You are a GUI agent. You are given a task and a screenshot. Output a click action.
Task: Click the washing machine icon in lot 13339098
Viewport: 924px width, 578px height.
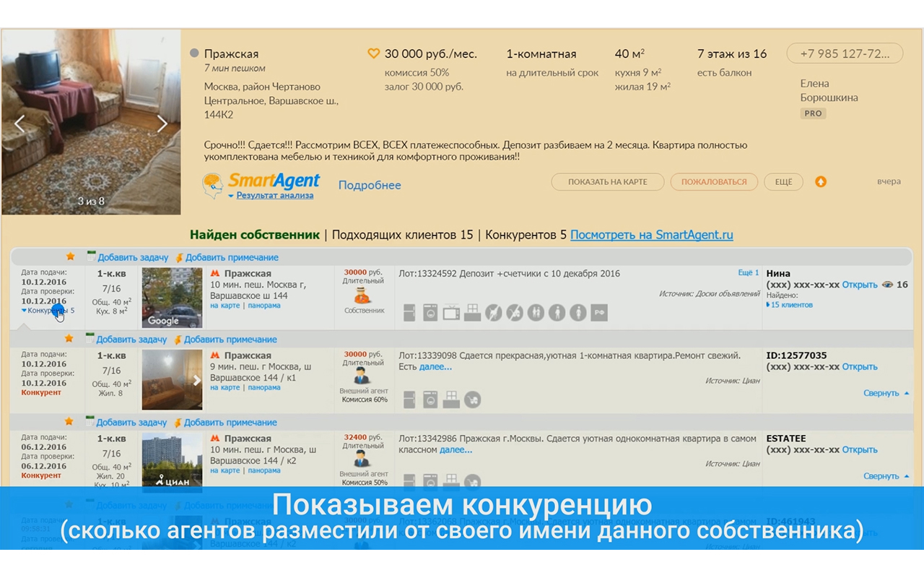(430, 400)
